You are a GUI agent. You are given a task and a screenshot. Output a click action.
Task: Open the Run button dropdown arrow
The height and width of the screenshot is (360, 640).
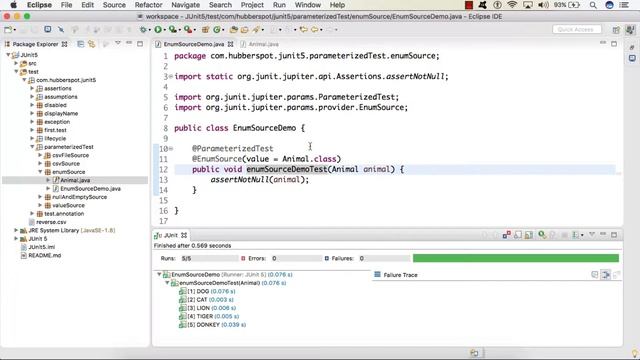(x=164, y=30)
